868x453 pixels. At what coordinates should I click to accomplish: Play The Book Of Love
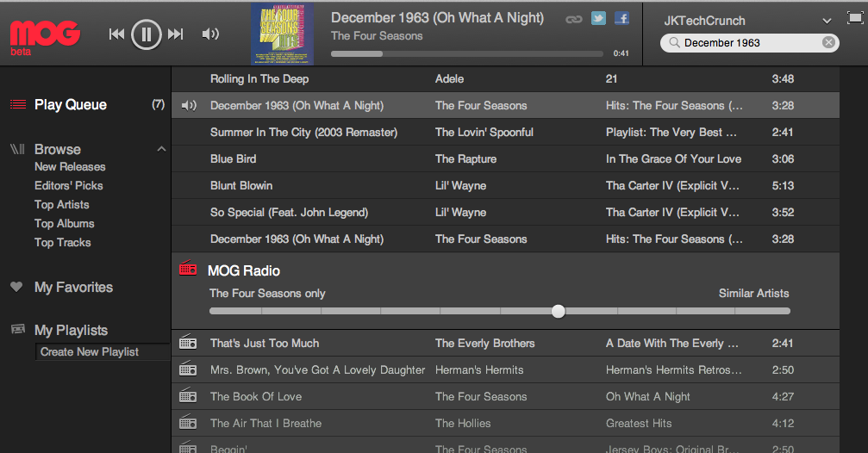pos(256,396)
